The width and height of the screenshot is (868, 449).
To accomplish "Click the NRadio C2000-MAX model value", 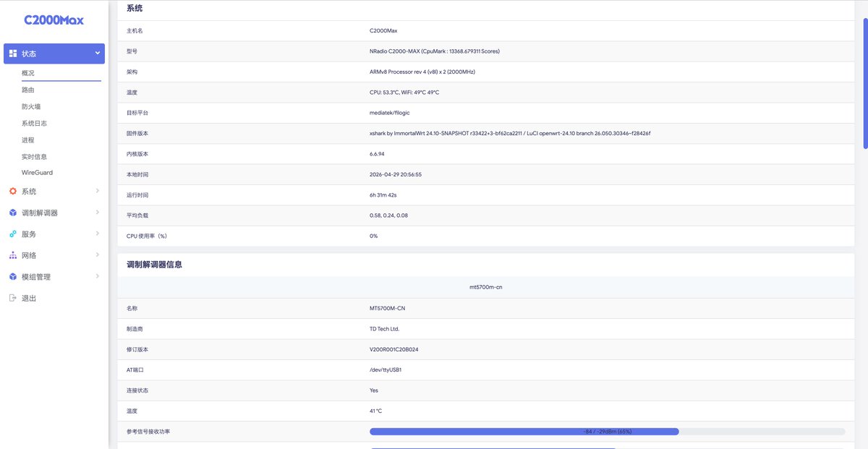I will (x=435, y=51).
